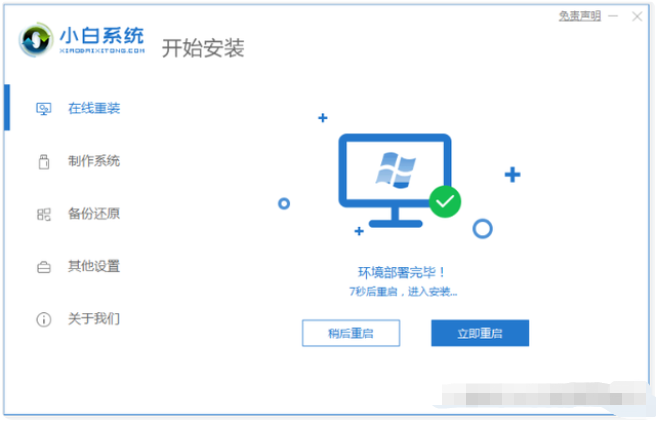The width and height of the screenshot is (656, 422).
Task: Open 其他设置 sidebar entry
Action: (x=79, y=266)
